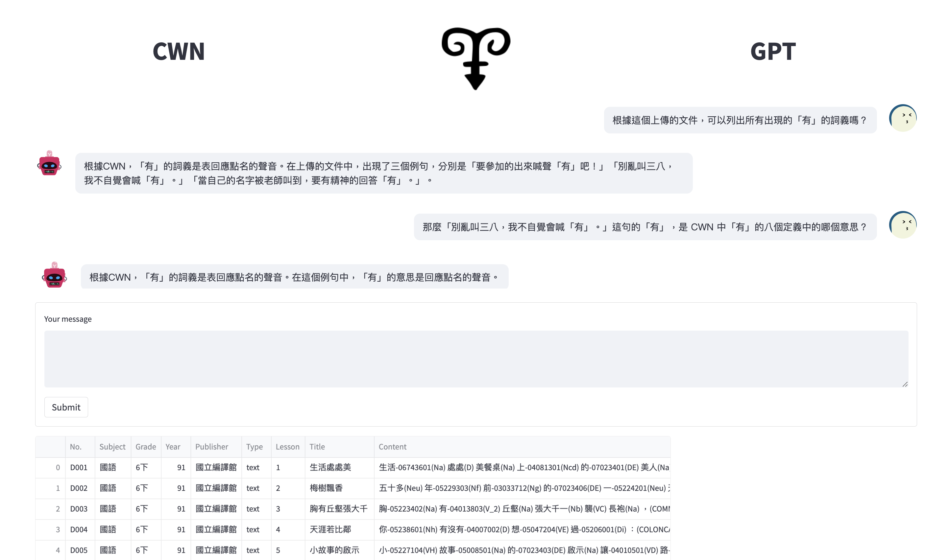
Task: Sort table by Grade column header
Action: (145, 447)
